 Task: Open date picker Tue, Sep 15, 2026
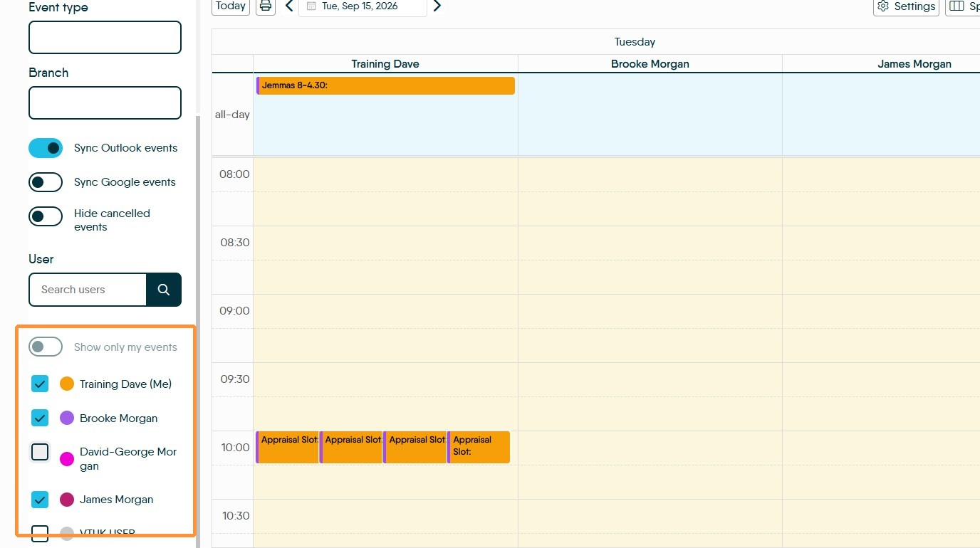363,6
